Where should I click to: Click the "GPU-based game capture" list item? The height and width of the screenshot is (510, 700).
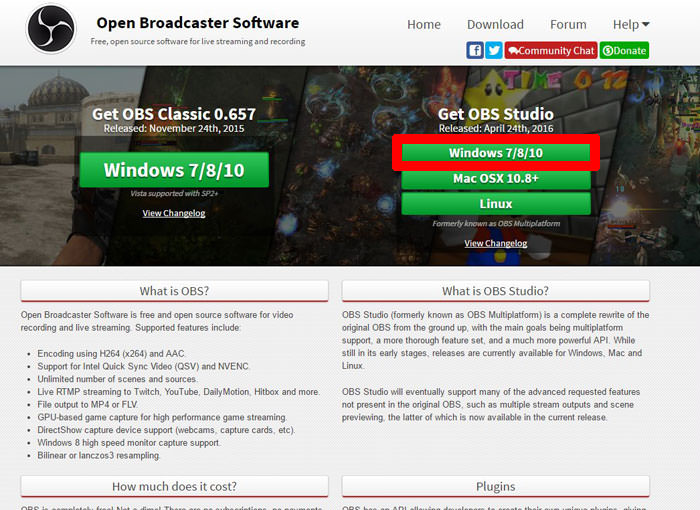coord(162,417)
